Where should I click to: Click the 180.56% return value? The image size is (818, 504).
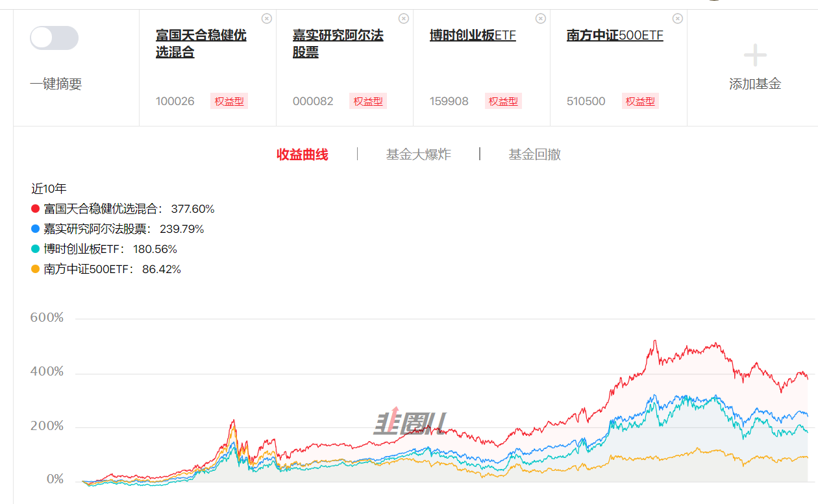[155, 249]
